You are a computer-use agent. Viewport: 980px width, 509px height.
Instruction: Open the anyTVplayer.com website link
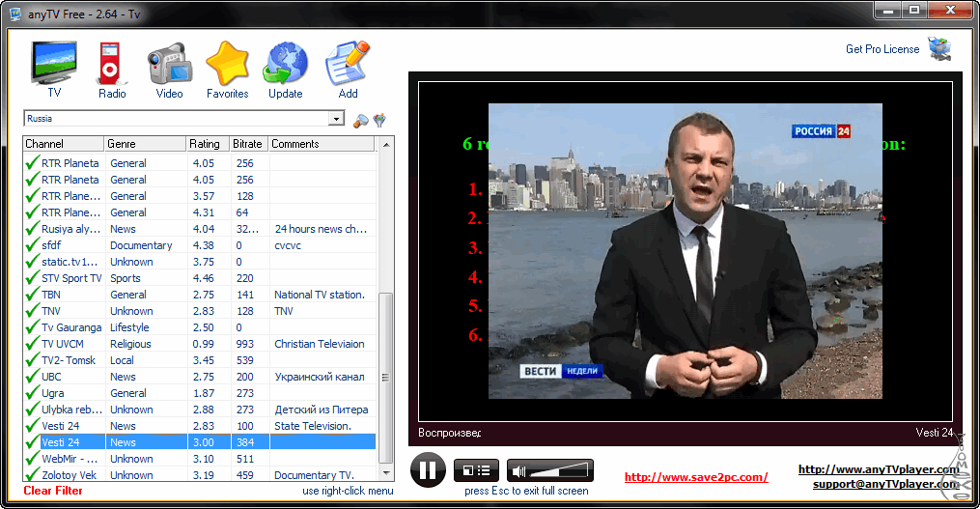(879, 469)
